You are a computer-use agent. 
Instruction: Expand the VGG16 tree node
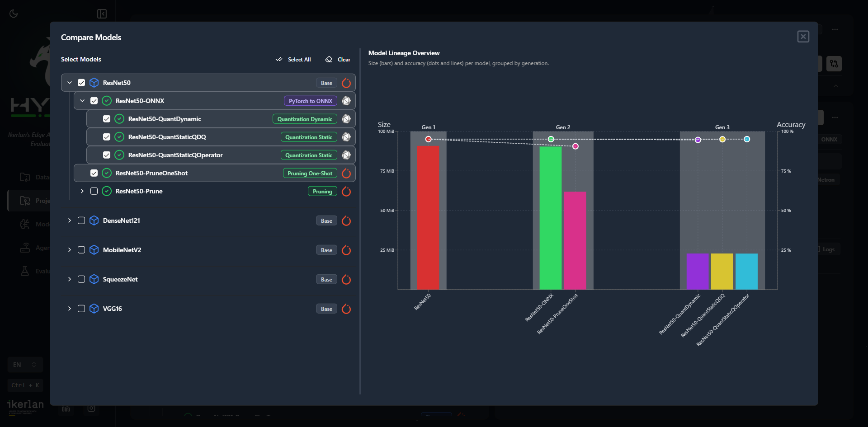pyautogui.click(x=70, y=309)
